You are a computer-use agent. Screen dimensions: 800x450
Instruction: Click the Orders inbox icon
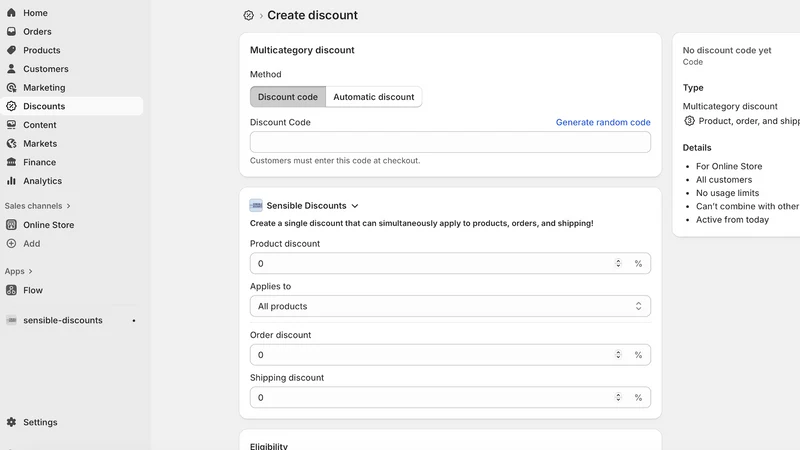[x=11, y=32]
